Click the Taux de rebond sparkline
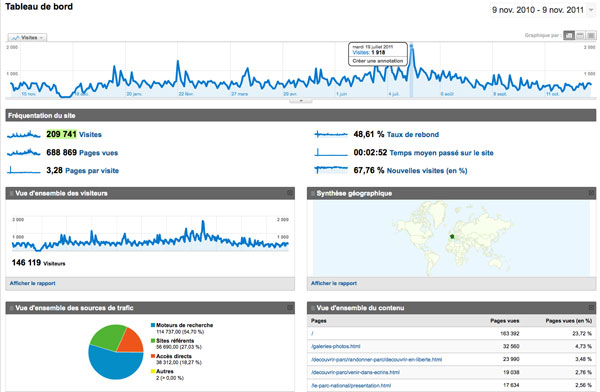Viewport: 600px width, 392px height. point(331,134)
